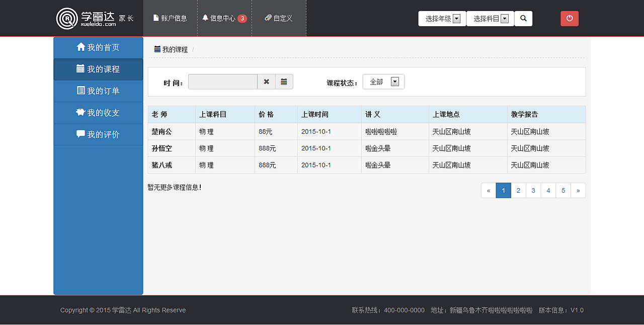Expand the 课程状态 全部 dropdown
This screenshot has width=644, height=325.
383,82
